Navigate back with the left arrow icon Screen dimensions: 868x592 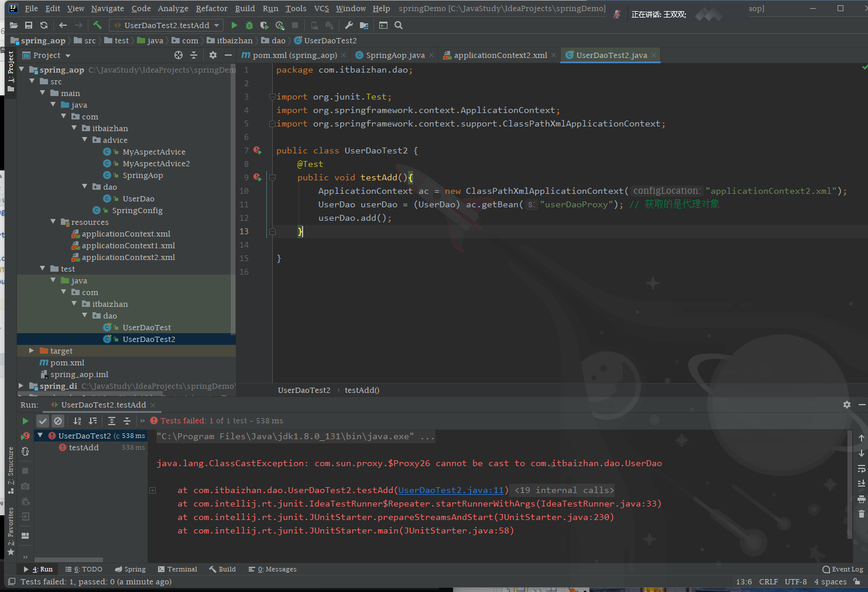pos(63,25)
